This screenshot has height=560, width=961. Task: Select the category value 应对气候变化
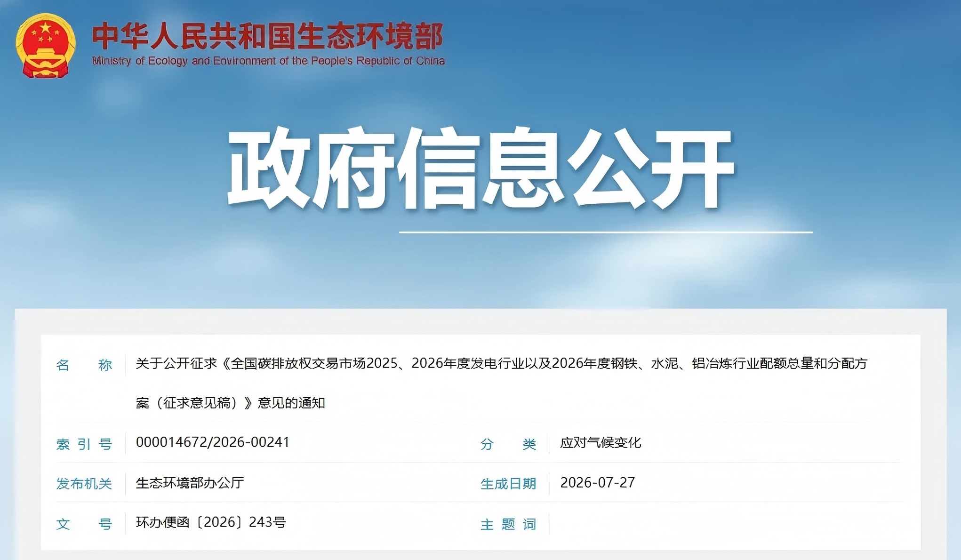click(601, 443)
